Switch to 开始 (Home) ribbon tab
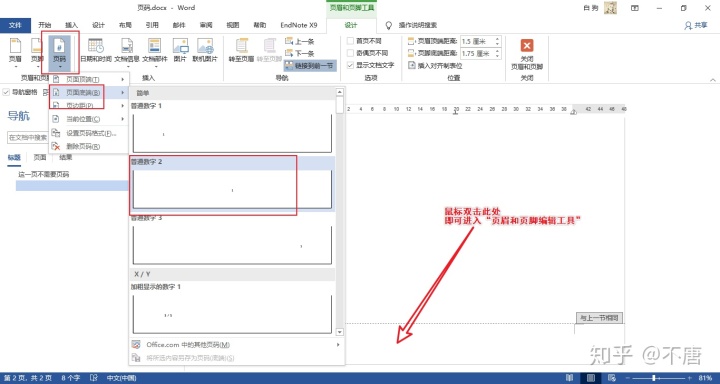 coord(45,25)
